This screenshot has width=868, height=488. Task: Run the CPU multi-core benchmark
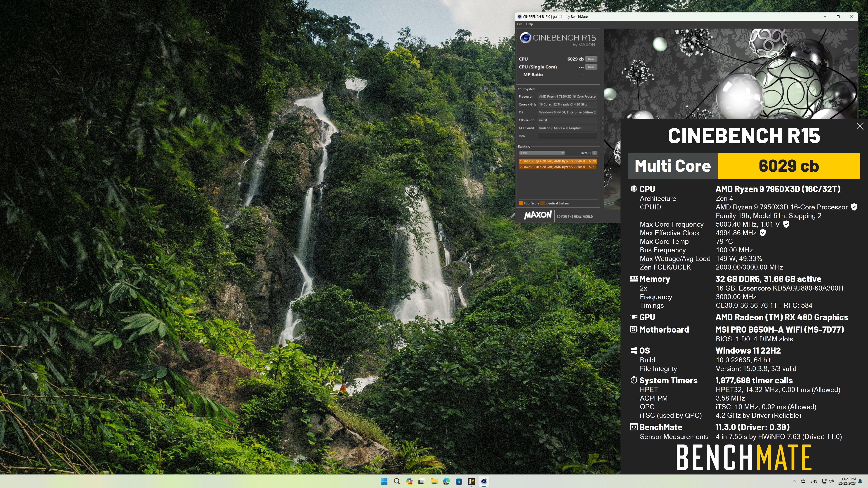click(591, 59)
